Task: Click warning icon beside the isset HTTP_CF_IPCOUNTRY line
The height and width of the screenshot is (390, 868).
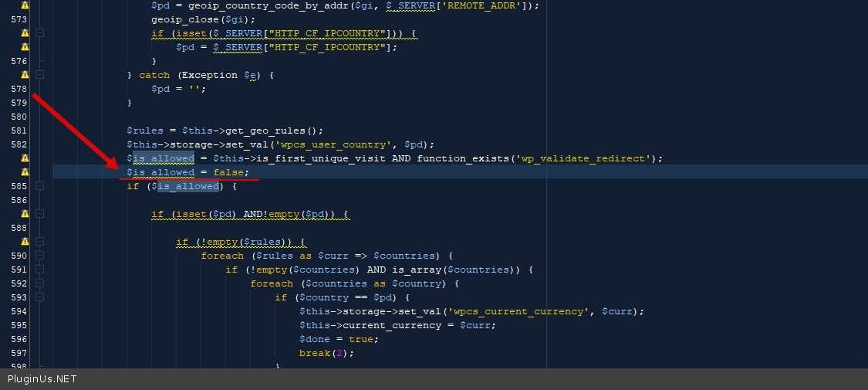Action: (25, 33)
